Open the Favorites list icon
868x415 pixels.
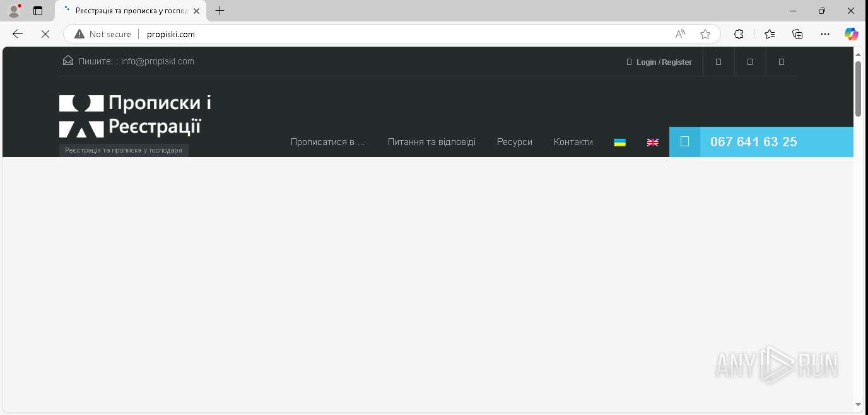point(769,34)
